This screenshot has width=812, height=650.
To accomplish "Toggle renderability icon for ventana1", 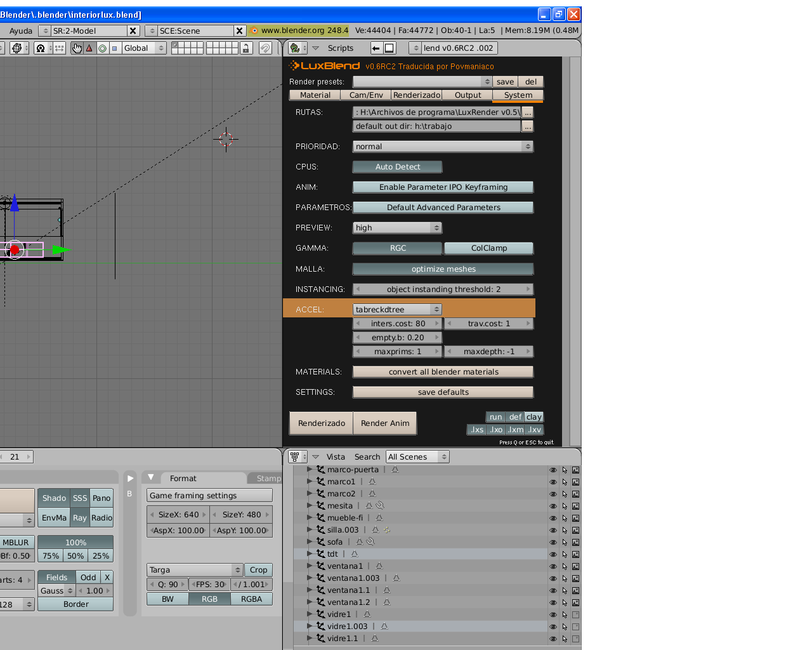I will pos(575,566).
